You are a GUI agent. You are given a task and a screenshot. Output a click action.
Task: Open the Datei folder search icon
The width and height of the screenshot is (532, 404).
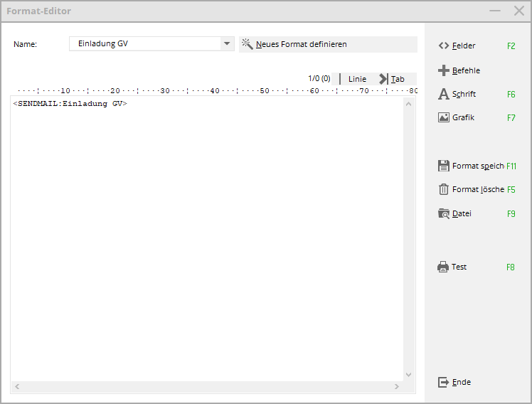[x=443, y=213]
